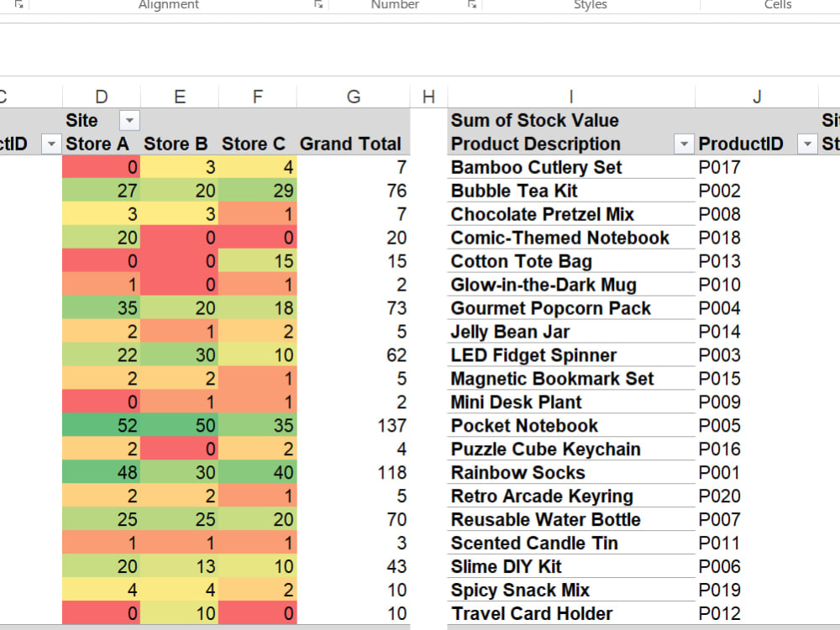Select the Mini Desk Plant cell
The height and width of the screenshot is (630, 840).
[571, 402]
